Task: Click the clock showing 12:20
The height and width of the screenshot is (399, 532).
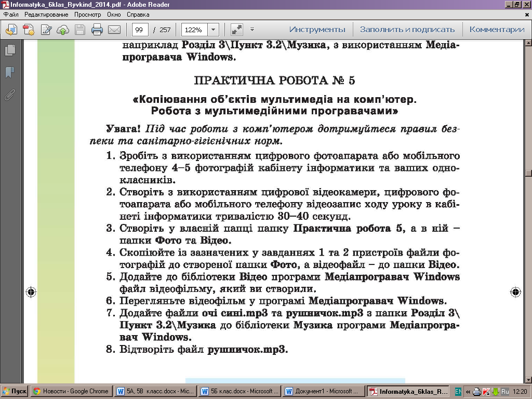Action: pos(521,392)
